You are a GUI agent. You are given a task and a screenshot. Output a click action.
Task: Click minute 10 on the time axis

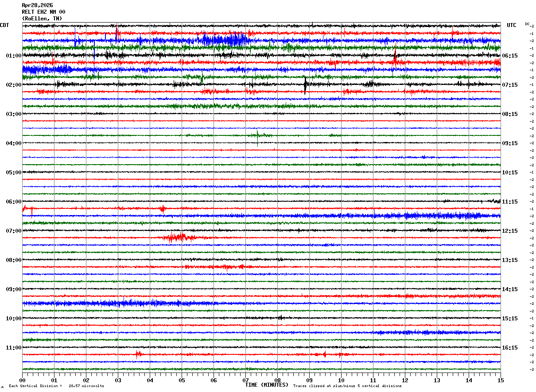point(341,380)
